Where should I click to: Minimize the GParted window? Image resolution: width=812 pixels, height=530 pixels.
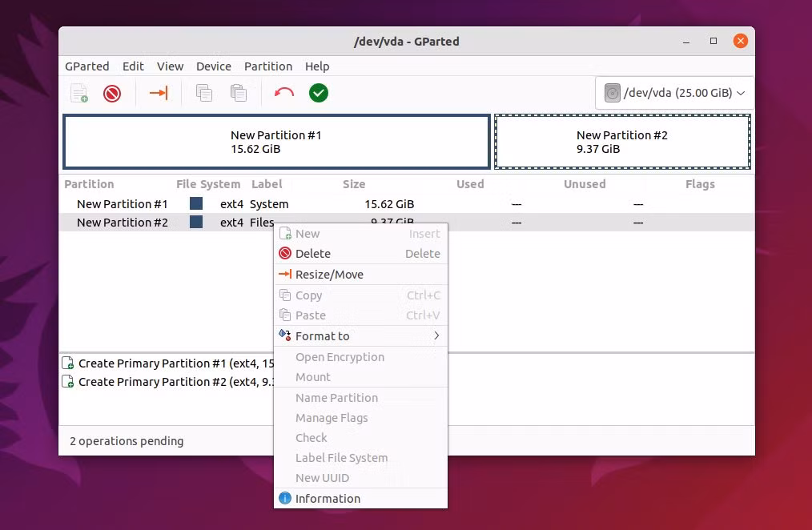tap(686, 42)
